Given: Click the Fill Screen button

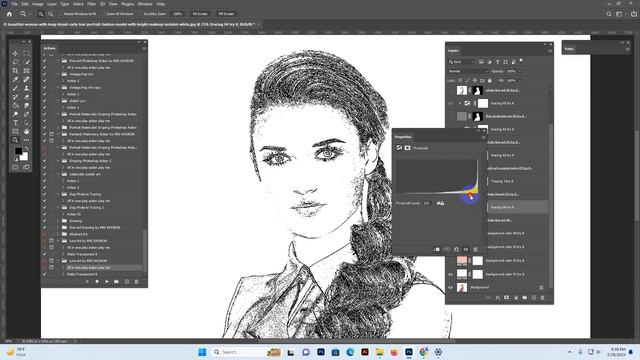Looking at the screenshot, I should coord(226,14).
